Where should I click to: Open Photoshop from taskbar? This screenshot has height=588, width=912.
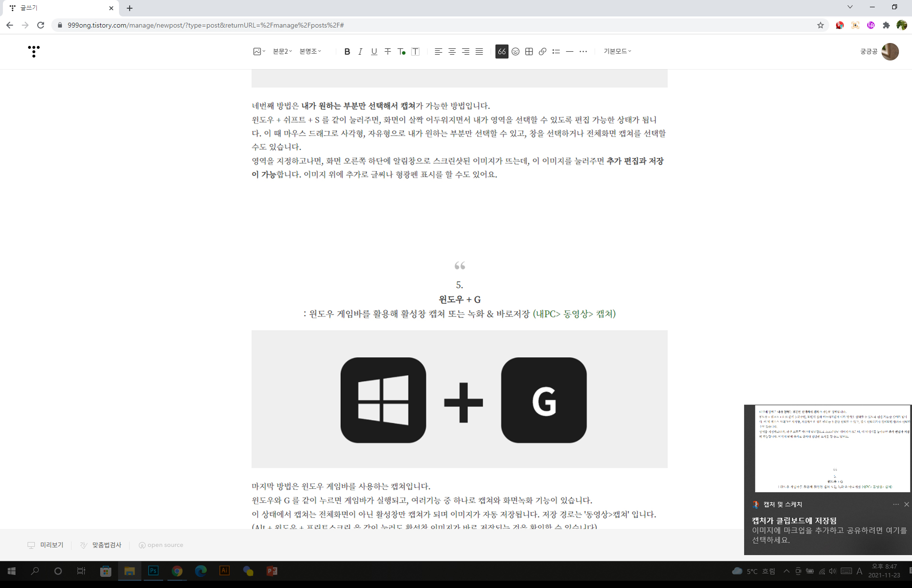[153, 571]
